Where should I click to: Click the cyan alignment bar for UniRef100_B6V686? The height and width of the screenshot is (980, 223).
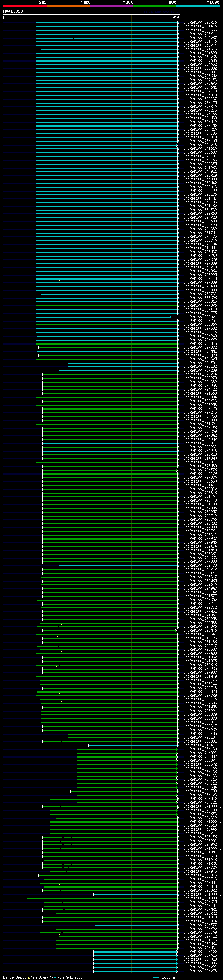point(107,61)
